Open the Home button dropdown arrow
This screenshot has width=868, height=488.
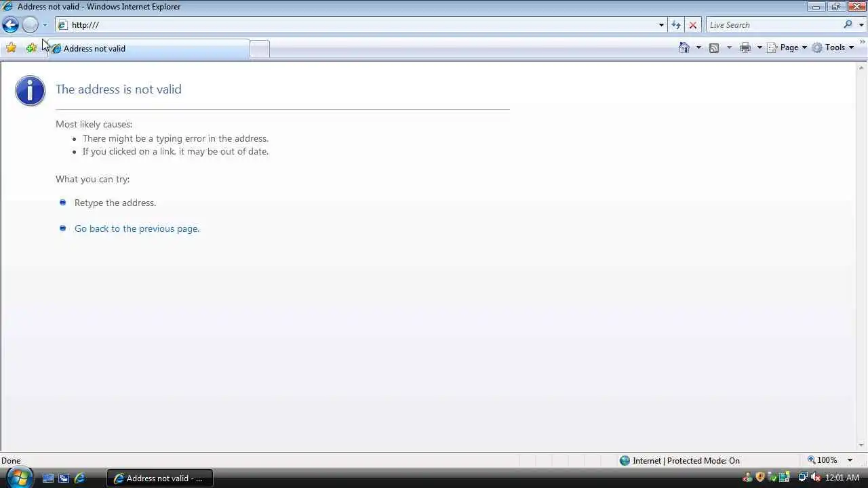698,47
